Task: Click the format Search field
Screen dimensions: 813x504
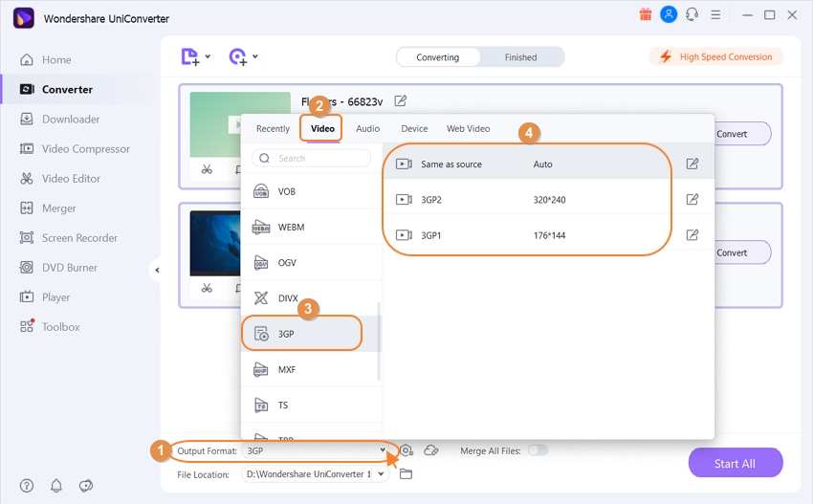Action: tap(312, 158)
